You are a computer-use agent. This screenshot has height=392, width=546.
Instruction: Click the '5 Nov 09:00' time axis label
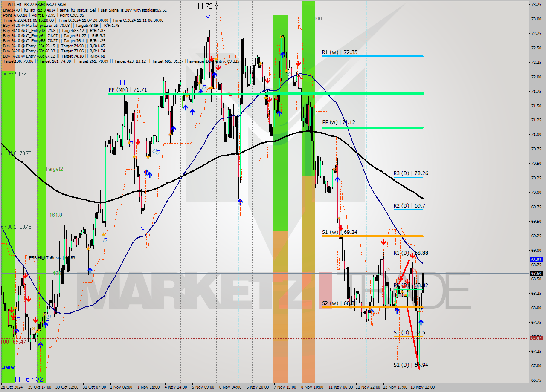tap(203, 387)
